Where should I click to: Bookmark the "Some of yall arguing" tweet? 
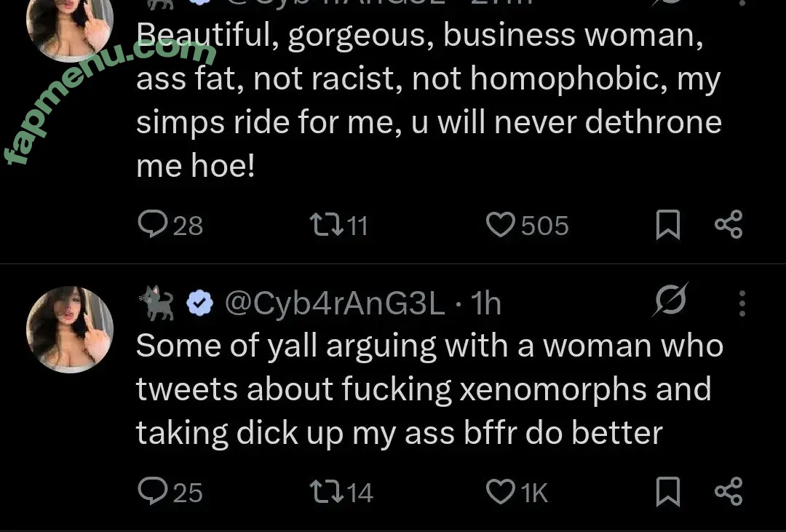[667, 492]
